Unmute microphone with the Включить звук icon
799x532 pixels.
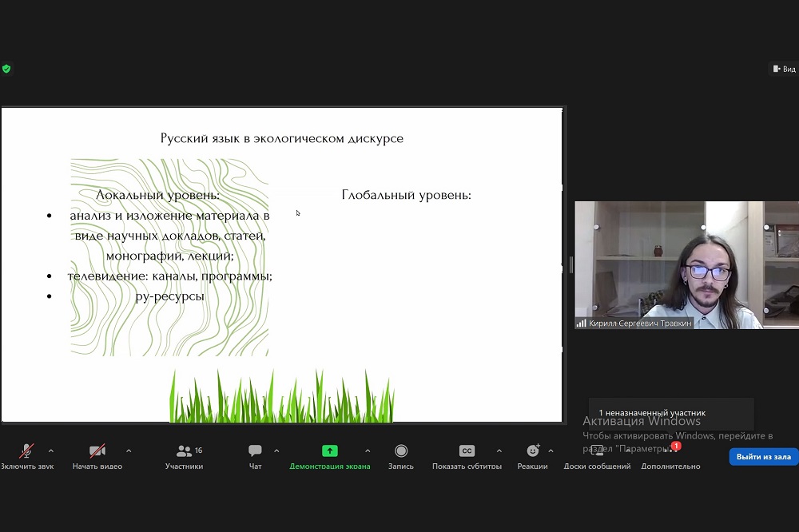26,451
